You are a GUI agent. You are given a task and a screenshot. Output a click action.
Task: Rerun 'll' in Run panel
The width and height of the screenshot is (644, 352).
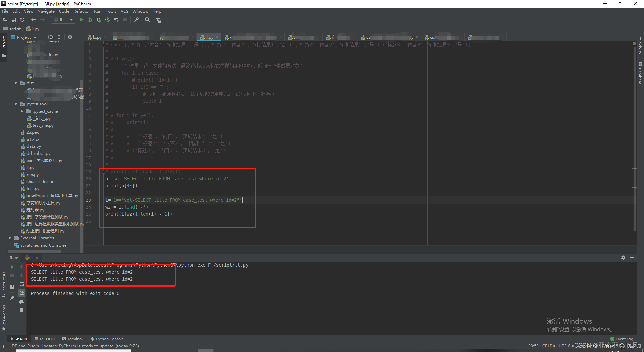[x=12, y=267]
